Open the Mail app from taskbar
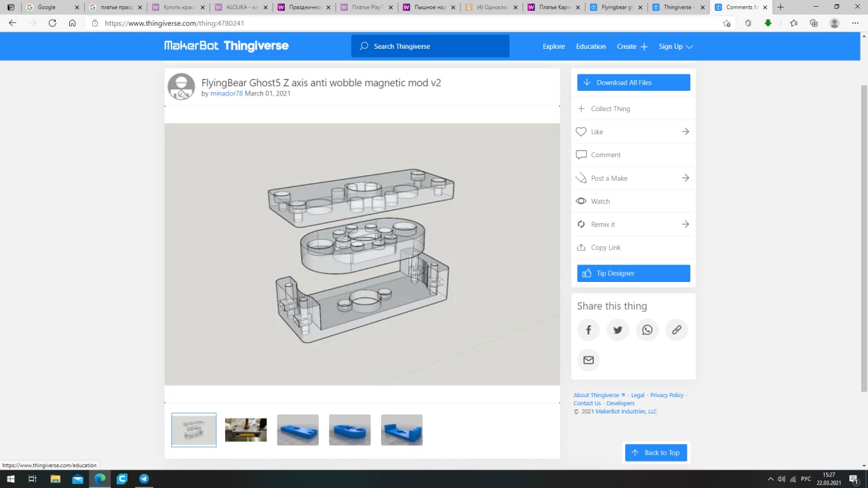Screen dimensions: 868x488 click(x=77, y=479)
